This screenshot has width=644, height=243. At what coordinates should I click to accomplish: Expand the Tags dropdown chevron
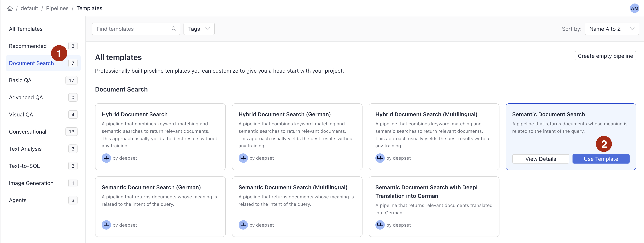(x=207, y=29)
